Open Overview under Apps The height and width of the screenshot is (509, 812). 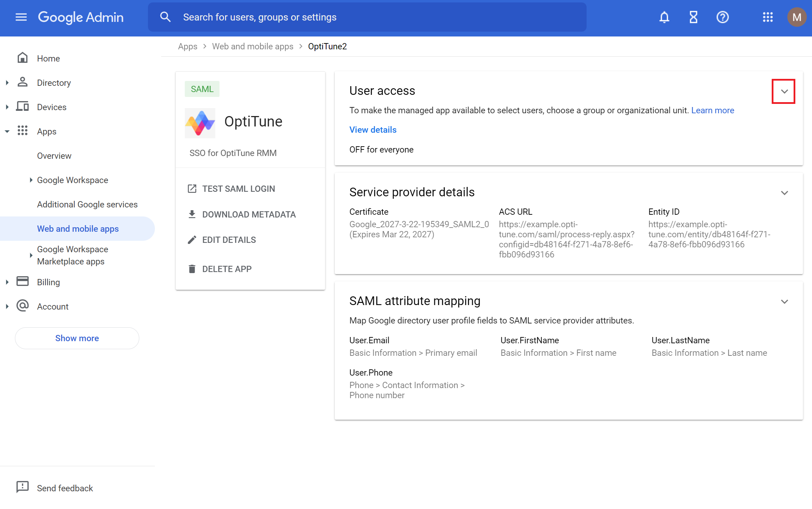coord(54,156)
